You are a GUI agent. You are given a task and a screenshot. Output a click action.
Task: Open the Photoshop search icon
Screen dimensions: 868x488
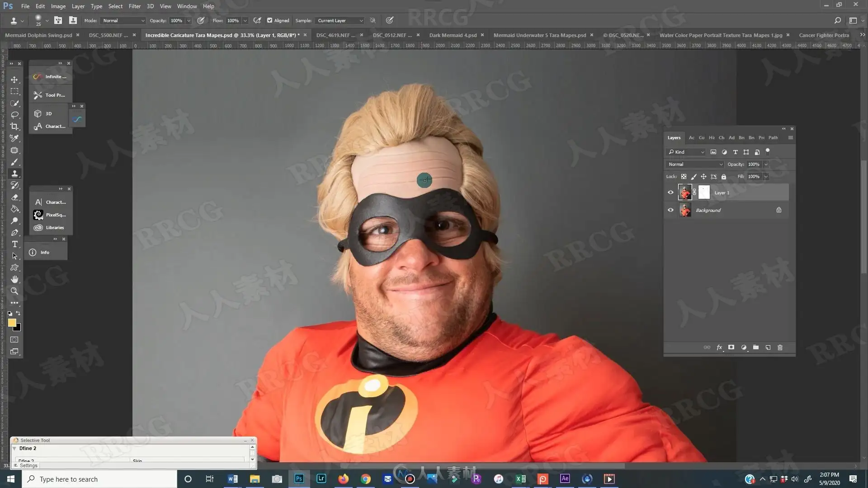point(837,20)
